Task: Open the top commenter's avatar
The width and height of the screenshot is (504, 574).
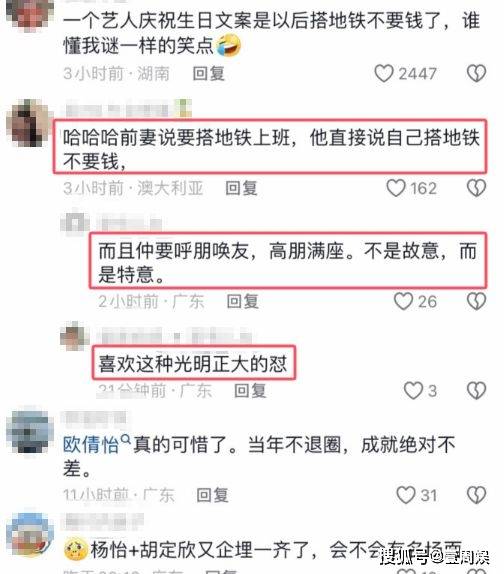Action: 30,13
